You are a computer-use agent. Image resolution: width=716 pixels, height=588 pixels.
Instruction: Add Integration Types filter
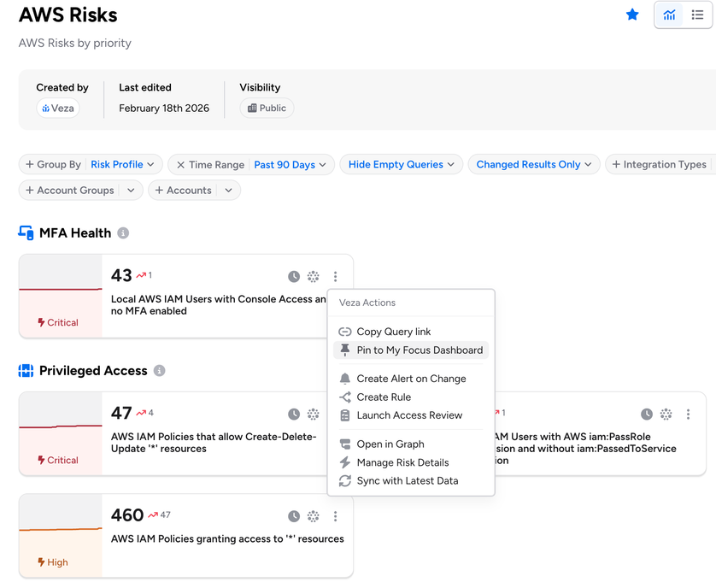pyautogui.click(x=660, y=164)
